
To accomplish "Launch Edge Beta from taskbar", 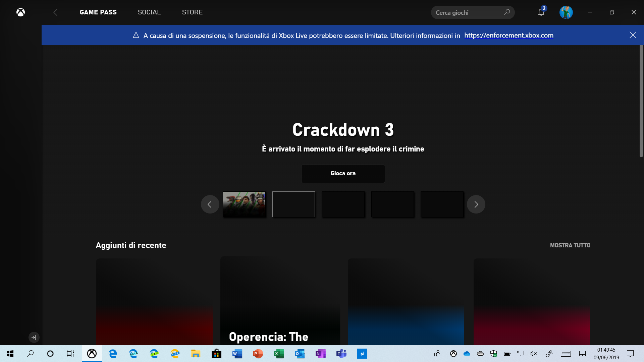I will tap(133, 354).
